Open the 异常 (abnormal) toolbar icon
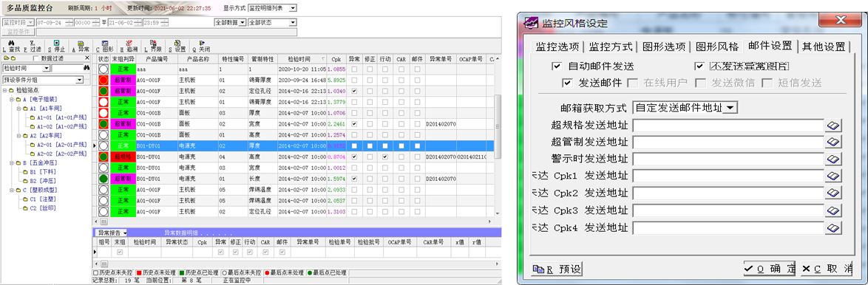 click(x=81, y=43)
